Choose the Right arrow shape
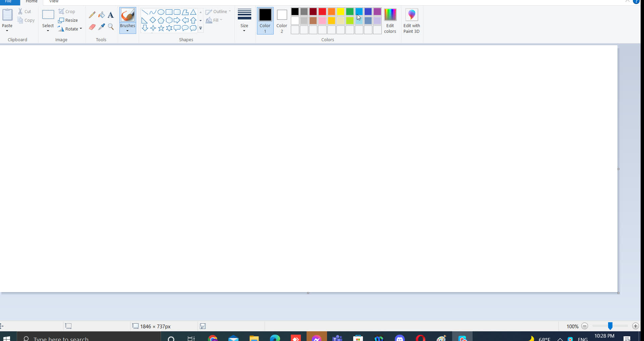Viewport: 644px width, 341px height. (177, 20)
